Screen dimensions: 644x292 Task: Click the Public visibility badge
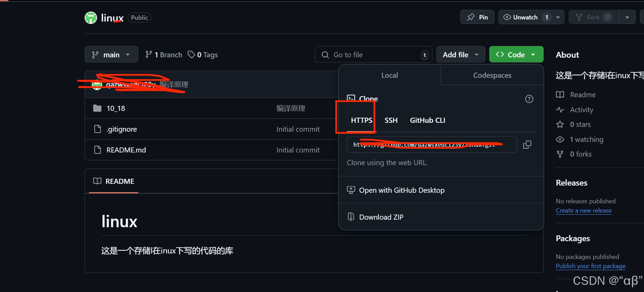click(139, 18)
